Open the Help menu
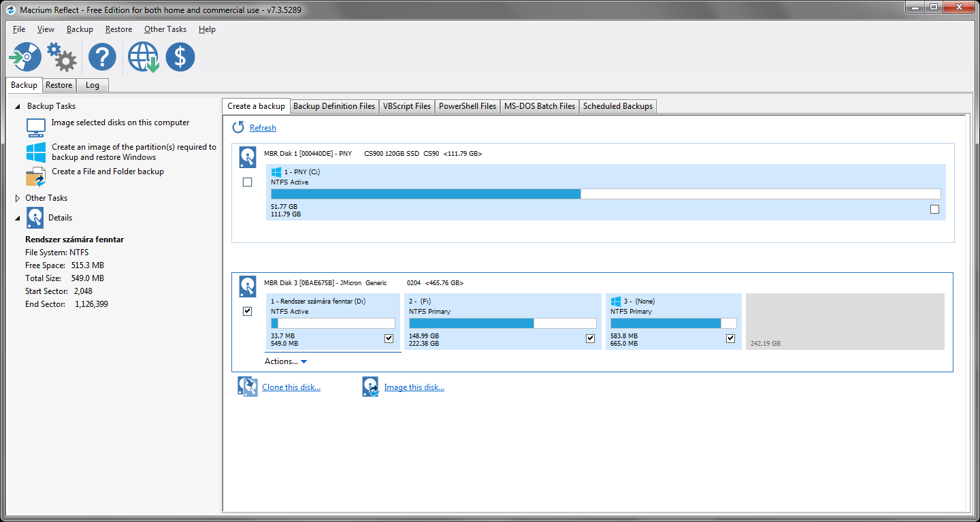Image resolution: width=980 pixels, height=522 pixels. 207,29
